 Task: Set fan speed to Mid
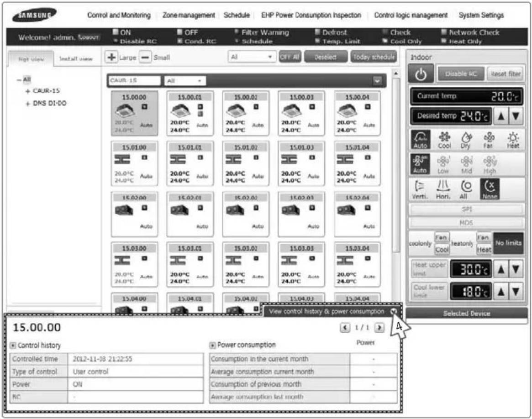pos(467,165)
